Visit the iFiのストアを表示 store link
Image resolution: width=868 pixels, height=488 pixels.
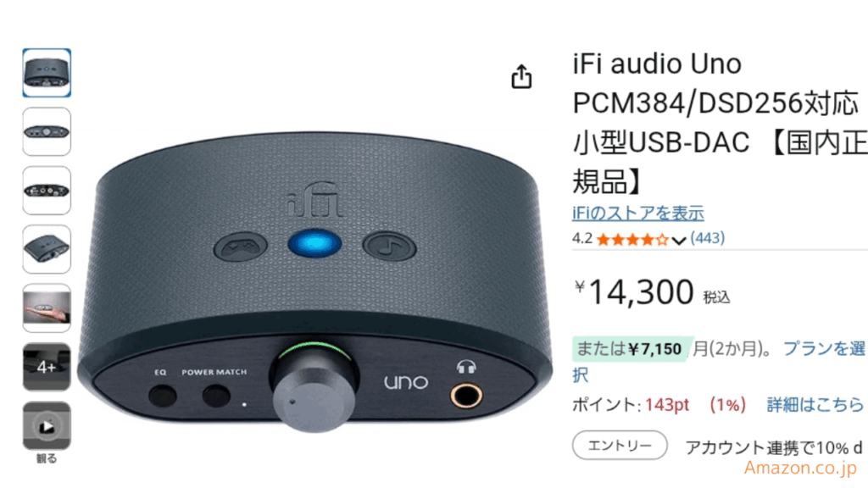click(637, 213)
